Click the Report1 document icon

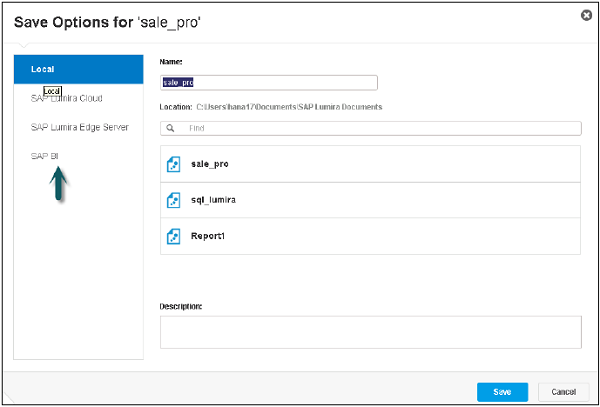coord(173,236)
